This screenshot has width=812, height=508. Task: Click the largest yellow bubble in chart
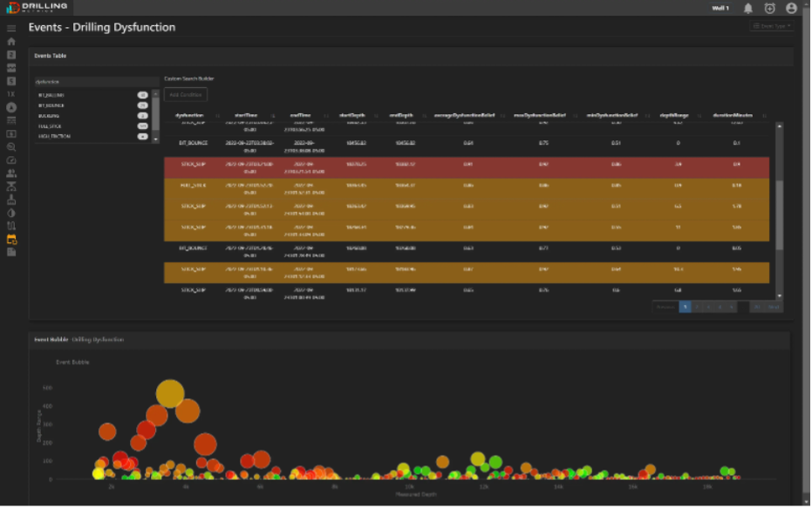(170, 394)
